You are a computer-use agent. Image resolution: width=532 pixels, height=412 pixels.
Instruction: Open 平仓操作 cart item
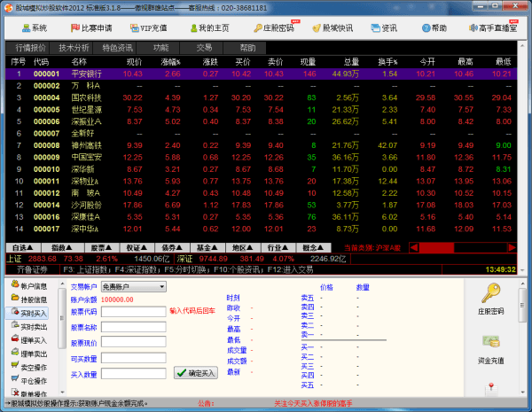click(29, 381)
